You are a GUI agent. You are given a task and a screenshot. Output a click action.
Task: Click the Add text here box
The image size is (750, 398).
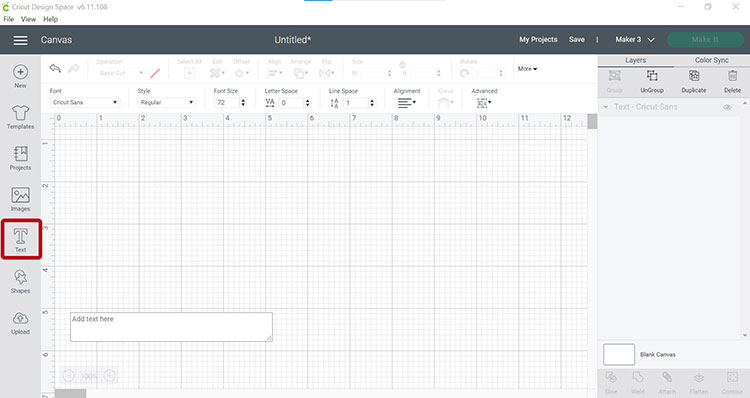point(171,327)
